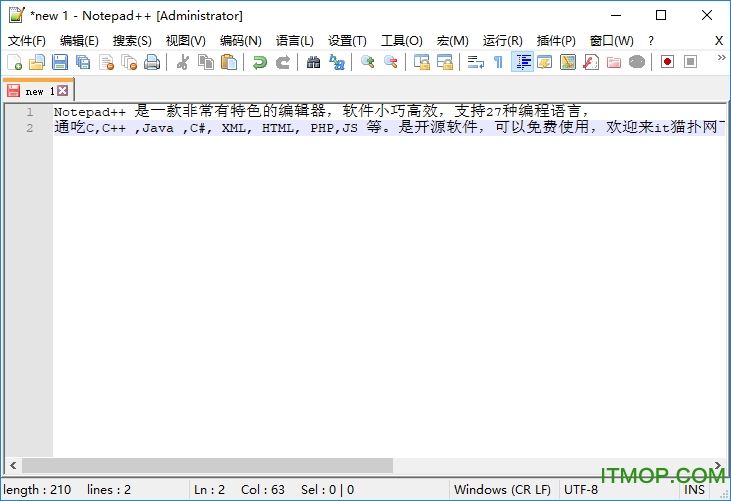Close document with menu bar X
Viewport: 731px width, 501px height.
[719, 41]
